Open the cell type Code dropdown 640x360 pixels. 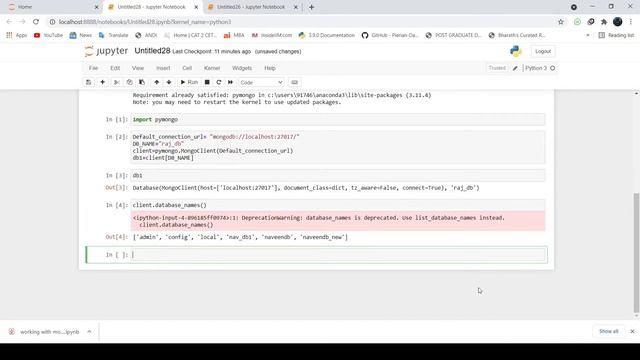pos(261,82)
